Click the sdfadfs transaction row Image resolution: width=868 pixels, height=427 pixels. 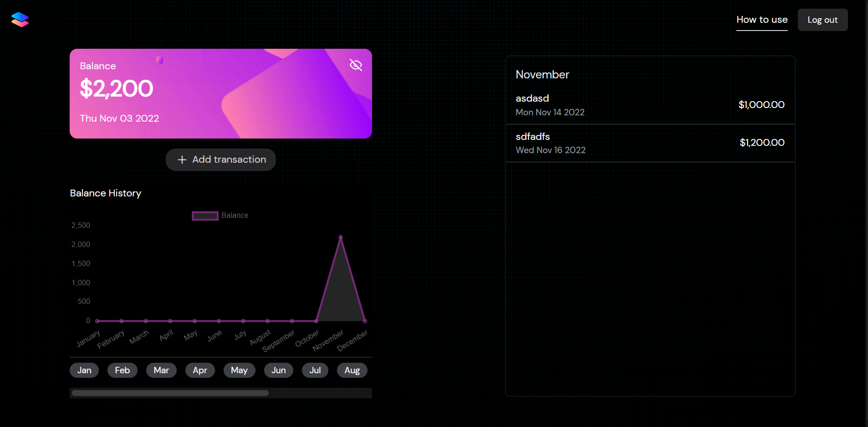coord(649,142)
